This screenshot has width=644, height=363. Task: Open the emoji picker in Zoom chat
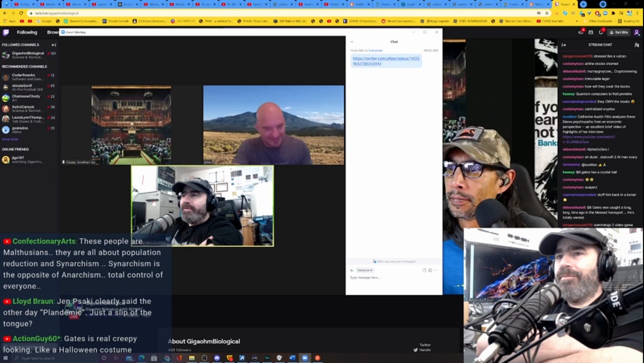[x=430, y=270]
